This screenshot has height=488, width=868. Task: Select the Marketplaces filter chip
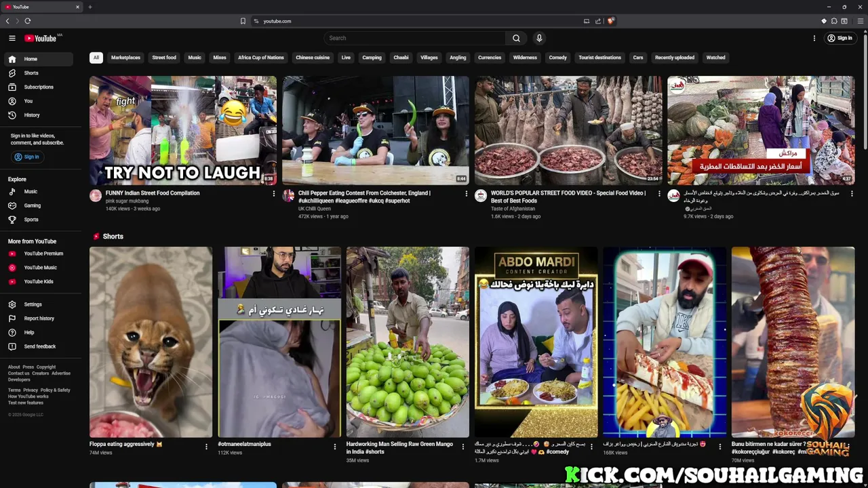tap(125, 58)
